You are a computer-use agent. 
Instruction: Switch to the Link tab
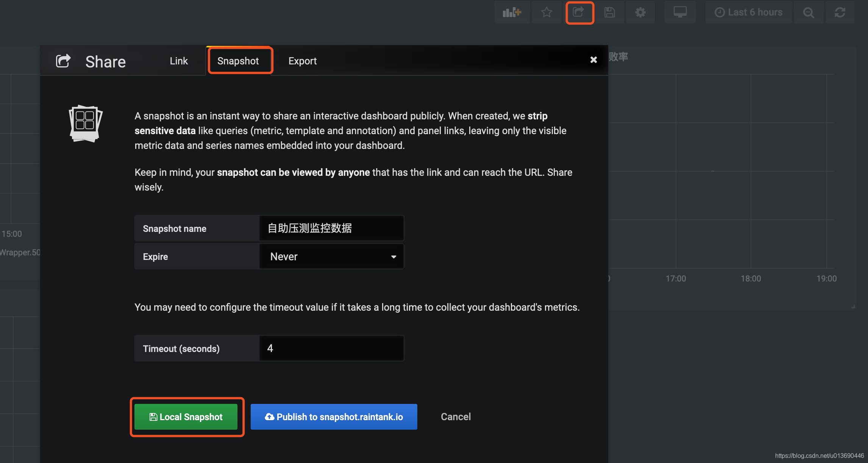(178, 61)
